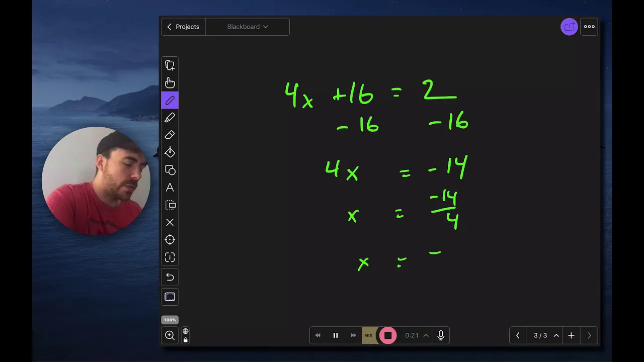The height and width of the screenshot is (362, 644).
Task: Click the presenter webcam bubble
Action: pos(96,181)
